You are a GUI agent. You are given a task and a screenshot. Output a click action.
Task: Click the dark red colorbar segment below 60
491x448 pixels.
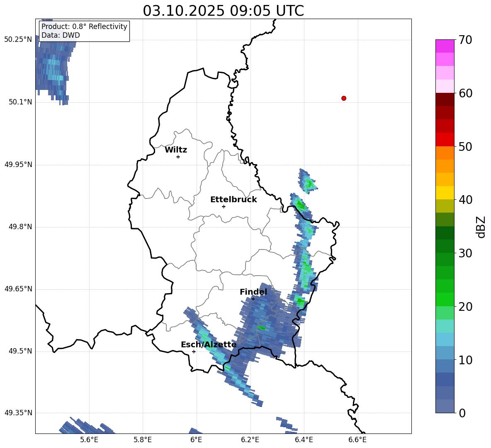click(445, 99)
